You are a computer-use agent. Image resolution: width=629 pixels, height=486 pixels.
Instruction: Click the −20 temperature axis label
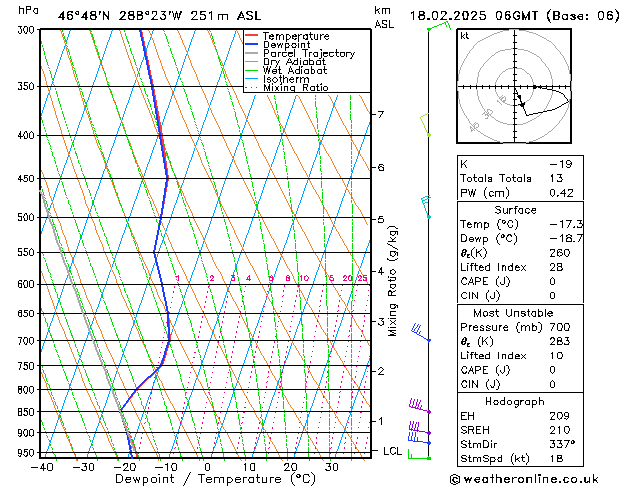coord(125,467)
